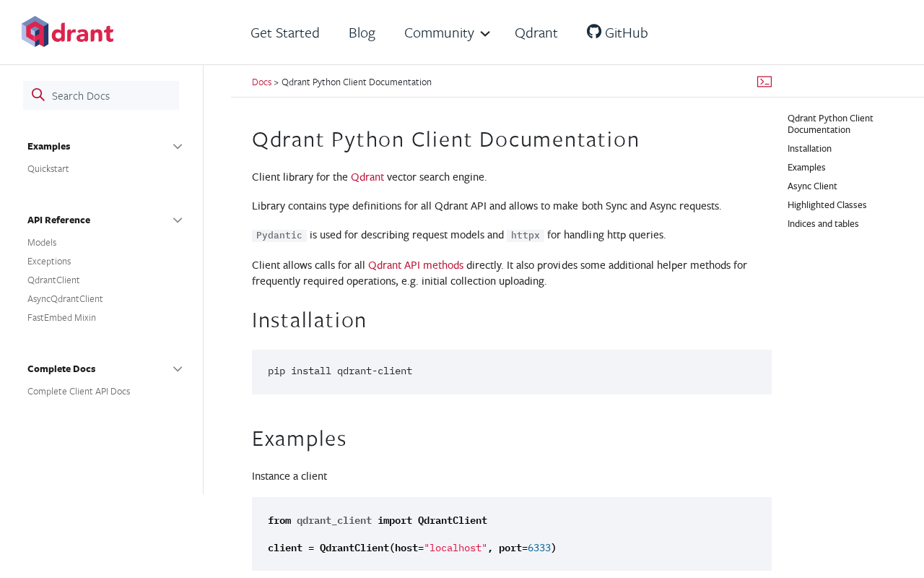Viewport: 924px width, 578px height.
Task: Expand the Community dropdown arrow
Action: pyautogui.click(x=485, y=33)
